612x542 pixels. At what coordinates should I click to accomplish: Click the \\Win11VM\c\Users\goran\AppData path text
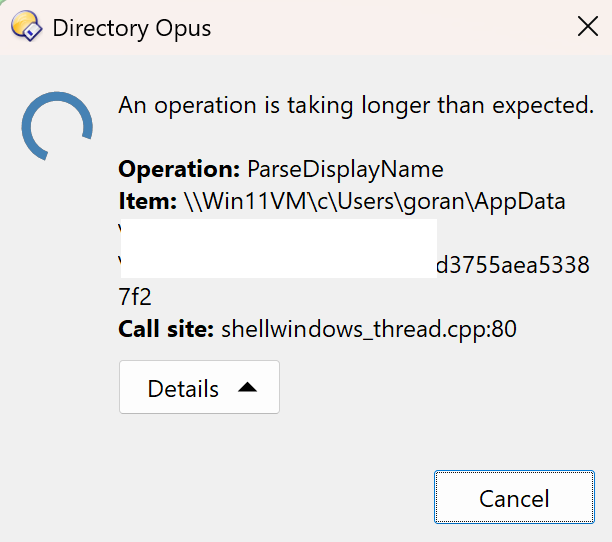coord(375,201)
